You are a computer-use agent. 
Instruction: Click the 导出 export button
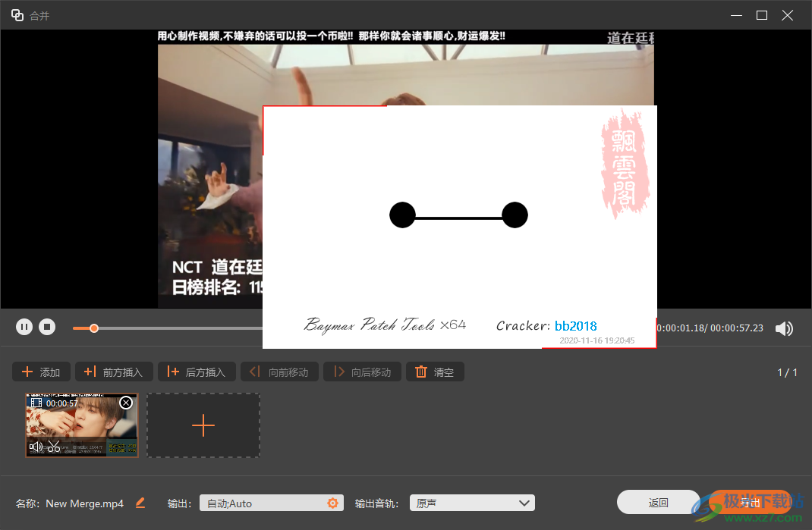tap(750, 502)
